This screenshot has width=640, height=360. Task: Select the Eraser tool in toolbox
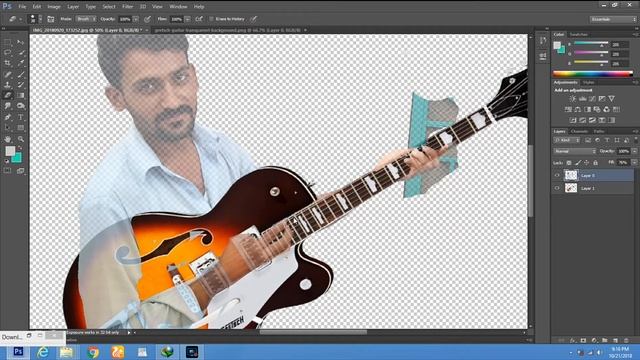8,96
